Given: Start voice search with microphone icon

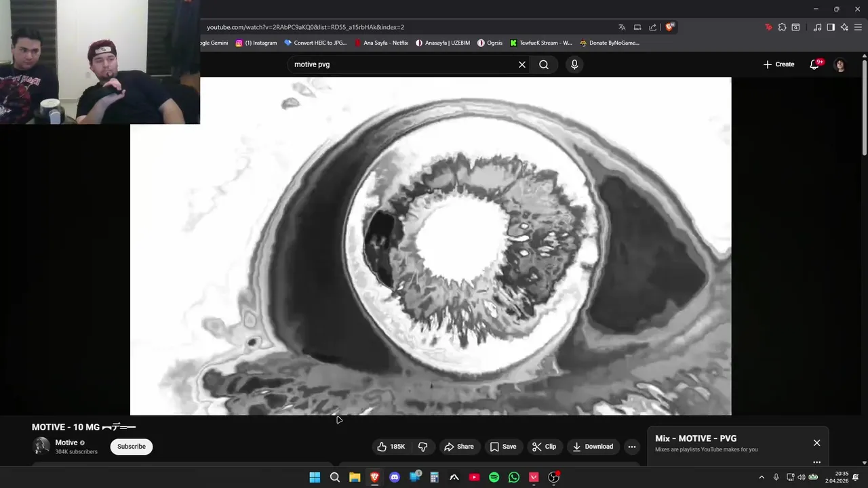Looking at the screenshot, I should click(574, 64).
